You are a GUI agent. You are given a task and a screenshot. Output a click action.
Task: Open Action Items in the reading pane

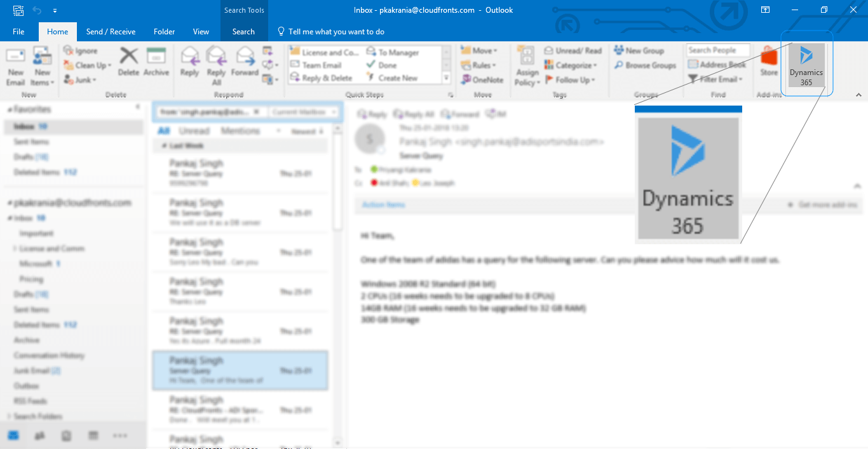[x=384, y=205]
